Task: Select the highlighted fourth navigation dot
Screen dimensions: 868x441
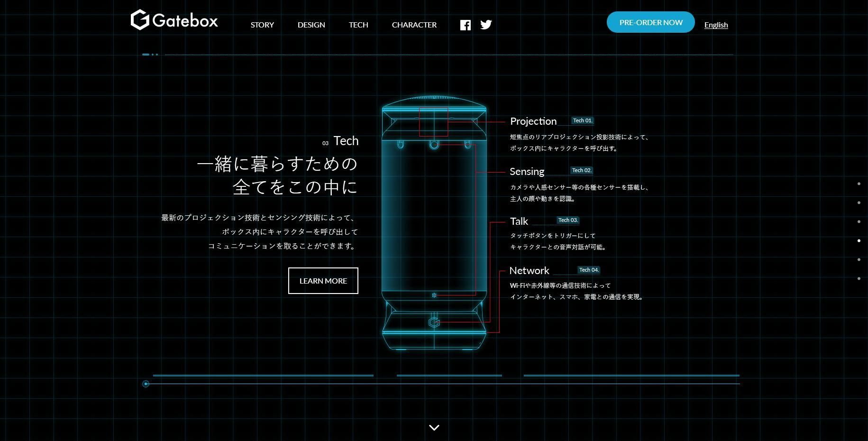Action: (859, 241)
